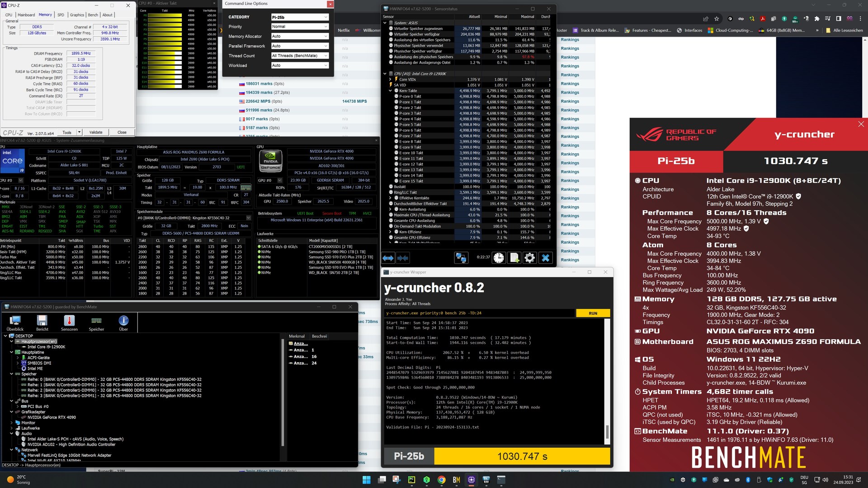Click the remote network monitors icon in HWiNFO sensors
Viewport: 868px width, 488px height.
click(461, 258)
